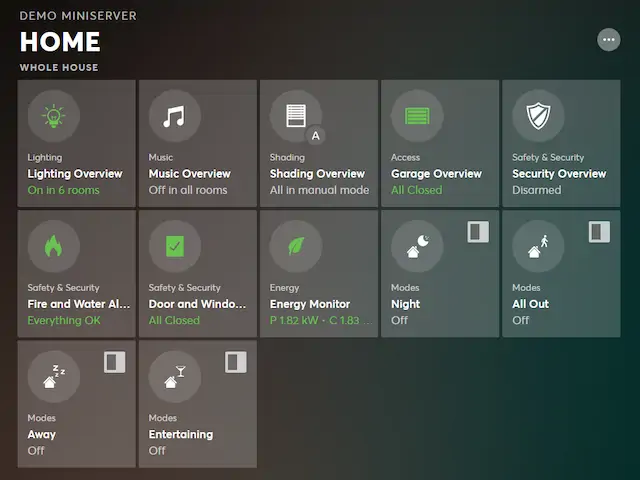This screenshot has height=480, width=640.
Task: Click the 'WHOLE HOUSE' subtitle
Action: pyautogui.click(x=59, y=67)
